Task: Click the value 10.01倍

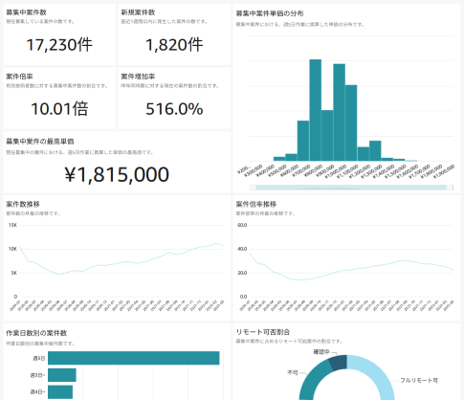Action: coord(59,109)
